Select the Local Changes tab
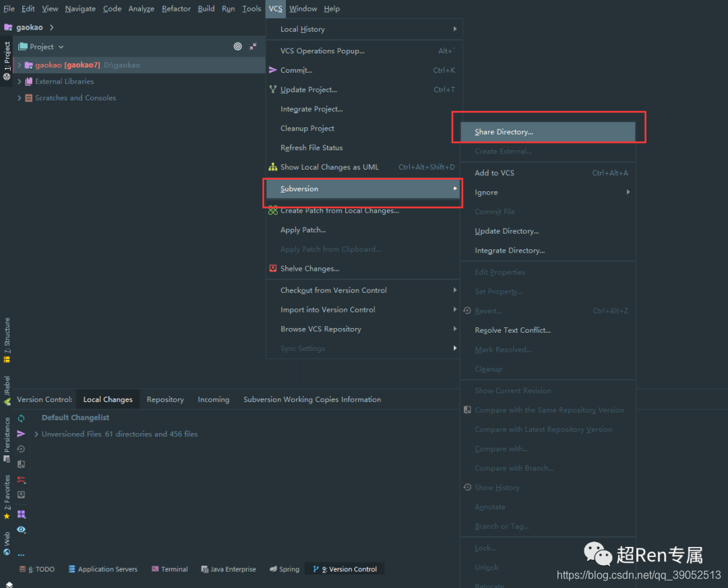 108,399
